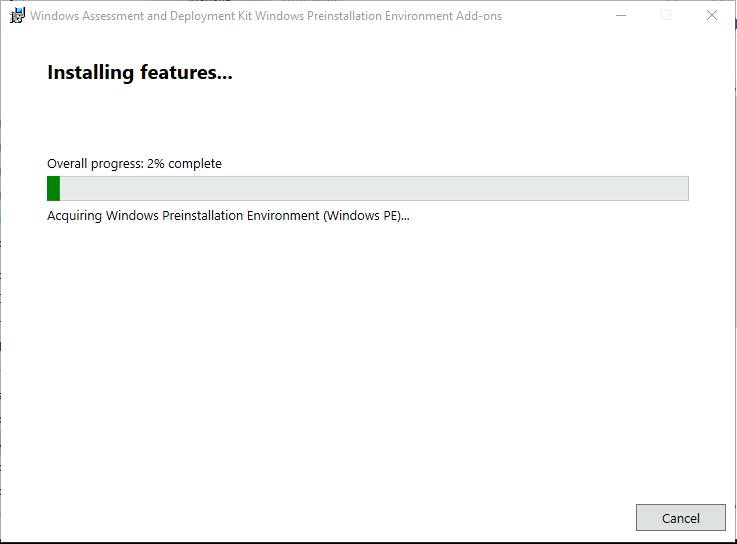Click 'Acquiring Windows Preinstallation Environment' status text
Image resolution: width=737 pixels, height=544 pixels.
click(228, 216)
